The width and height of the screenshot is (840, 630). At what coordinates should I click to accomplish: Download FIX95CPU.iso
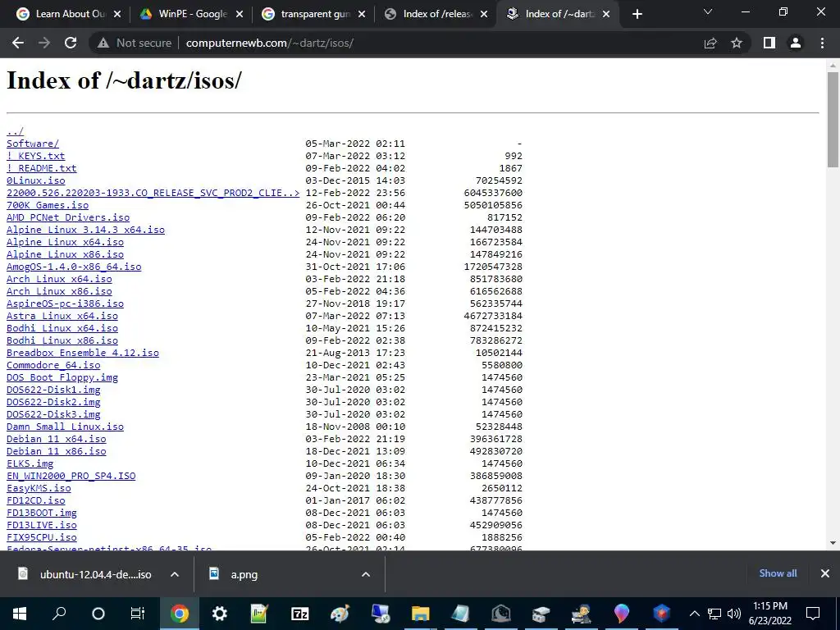click(41, 538)
